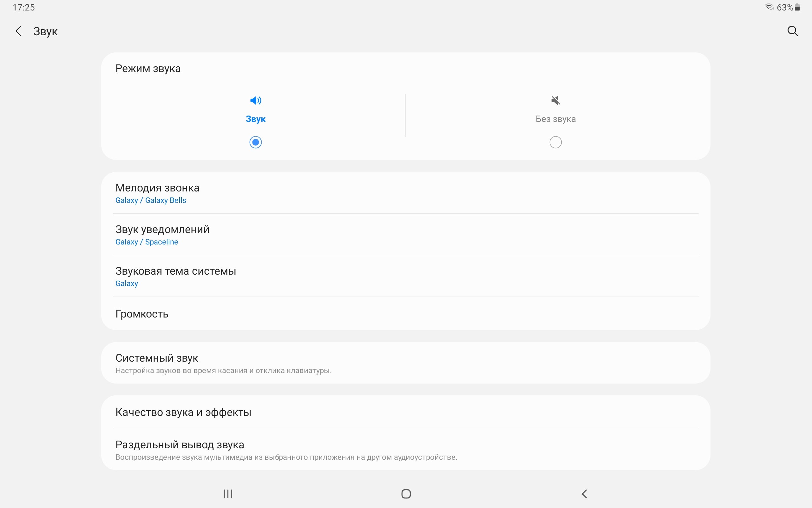812x508 pixels.
Task: Open Мелодия звонка setting
Action: [406, 193]
